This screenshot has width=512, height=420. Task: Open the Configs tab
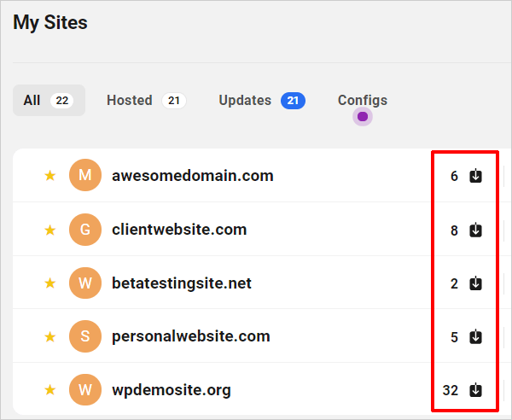363,100
